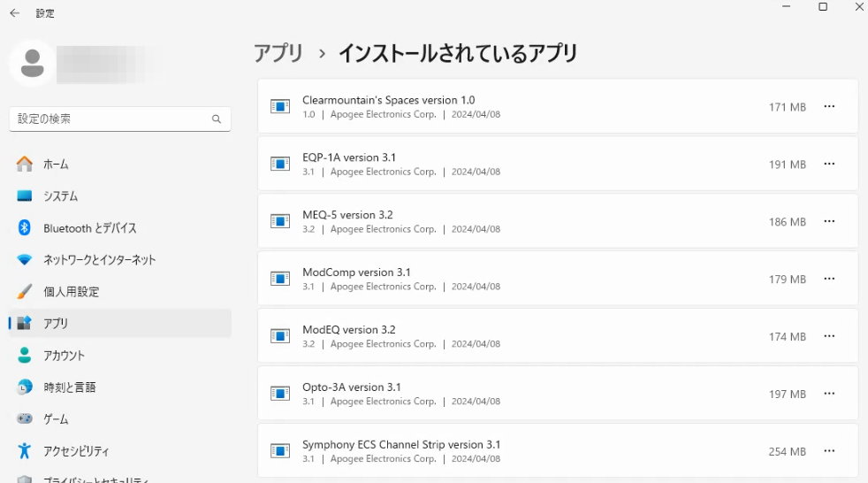
Task: Open more options for MEQ-5
Action: pos(829,221)
